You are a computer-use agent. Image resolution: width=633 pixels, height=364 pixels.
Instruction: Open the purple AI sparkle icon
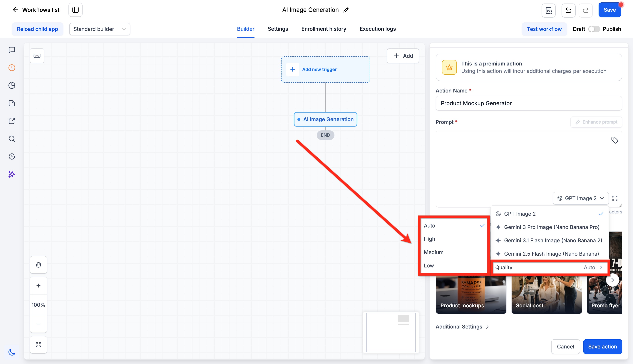[x=12, y=174]
